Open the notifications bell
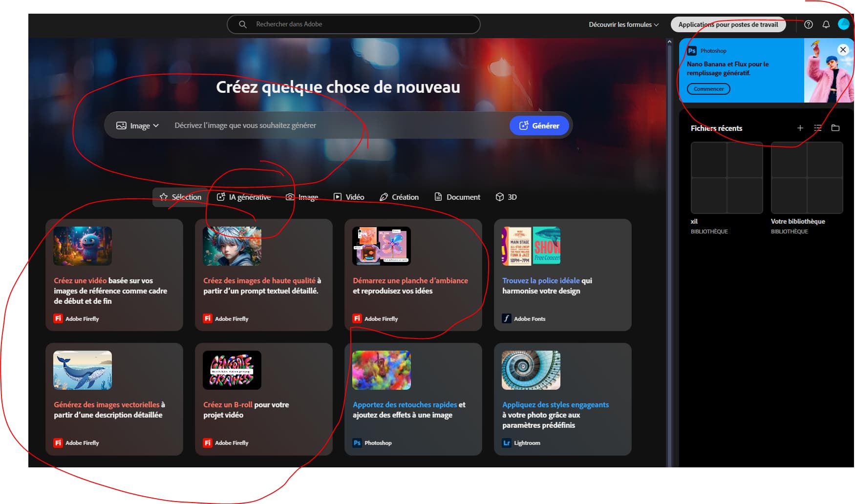This screenshot has width=855, height=504. 826,24
